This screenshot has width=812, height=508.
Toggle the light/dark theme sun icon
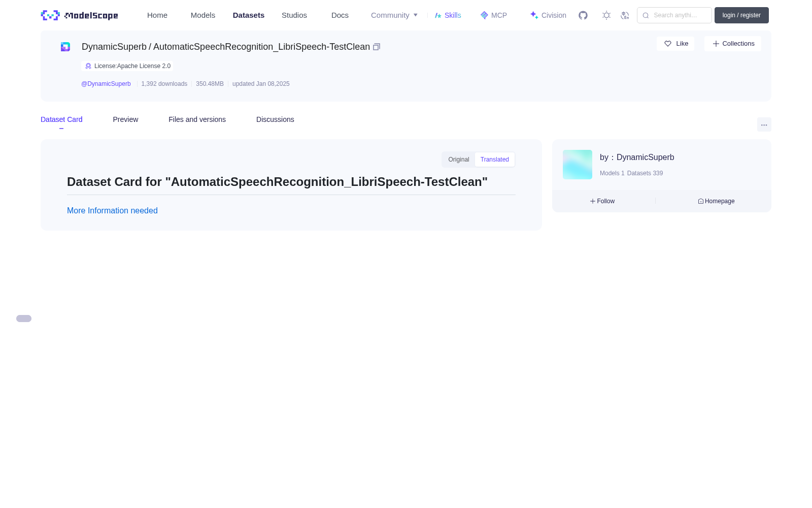coord(606,15)
